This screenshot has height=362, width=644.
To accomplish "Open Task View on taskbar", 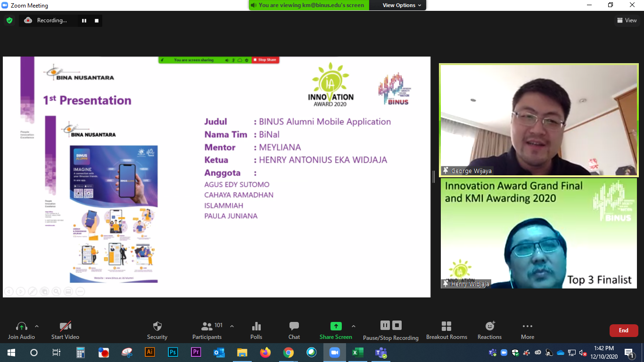I will pos(56,353).
